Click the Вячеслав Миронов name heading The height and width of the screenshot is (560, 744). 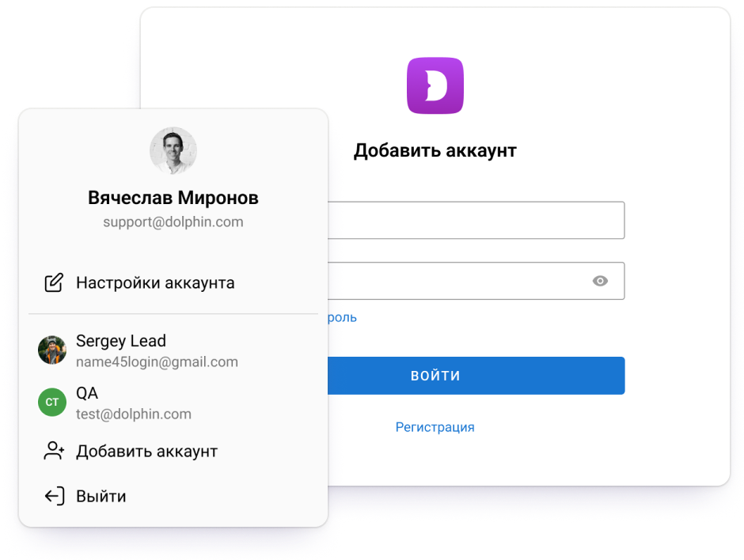coord(173,198)
